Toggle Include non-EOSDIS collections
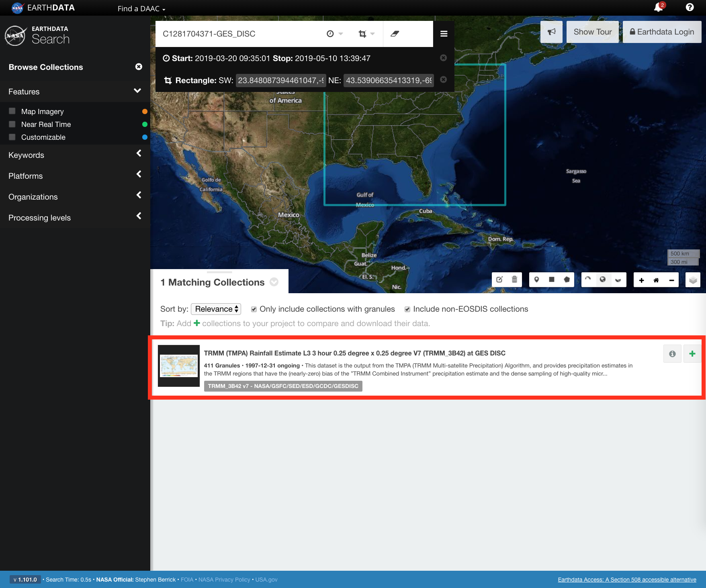 coord(407,309)
